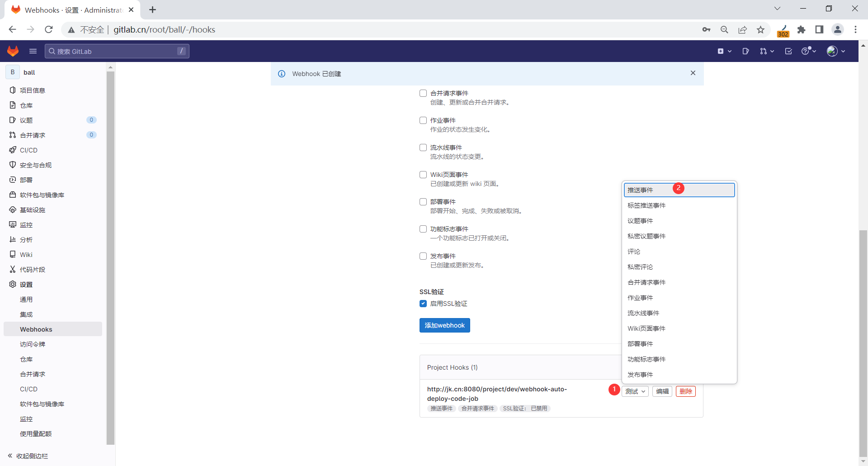Click the extension icon with 302 badge
This screenshot has width=868, height=466.
tap(783, 30)
